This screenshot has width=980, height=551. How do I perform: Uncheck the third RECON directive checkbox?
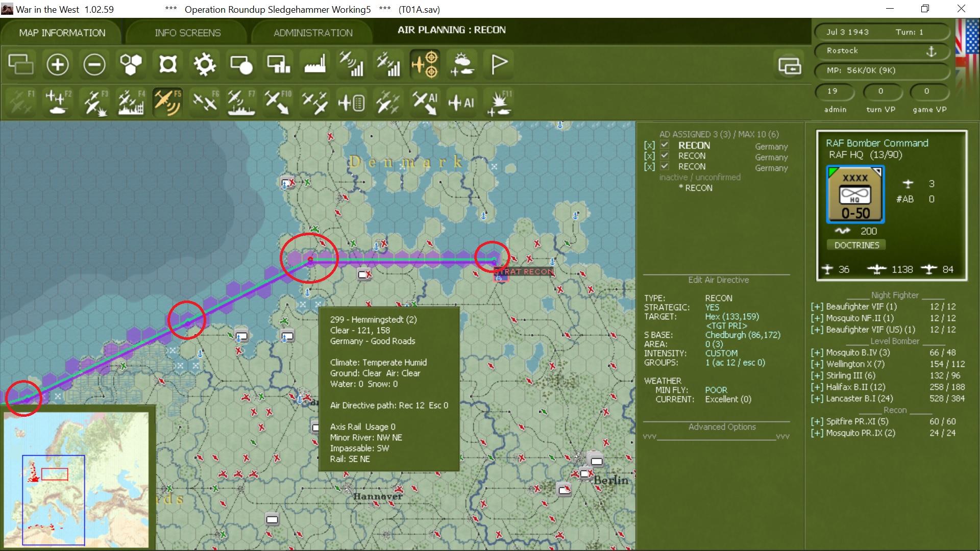[665, 166]
